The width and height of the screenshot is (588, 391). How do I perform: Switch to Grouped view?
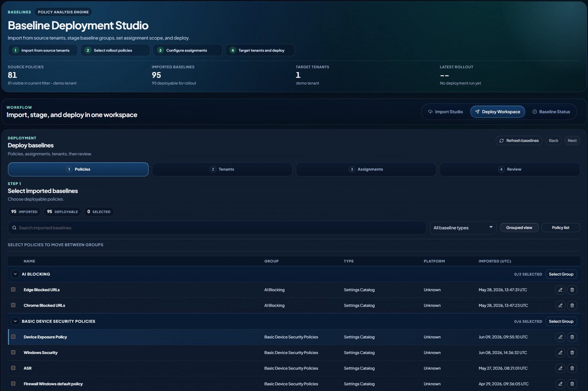pos(519,228)
